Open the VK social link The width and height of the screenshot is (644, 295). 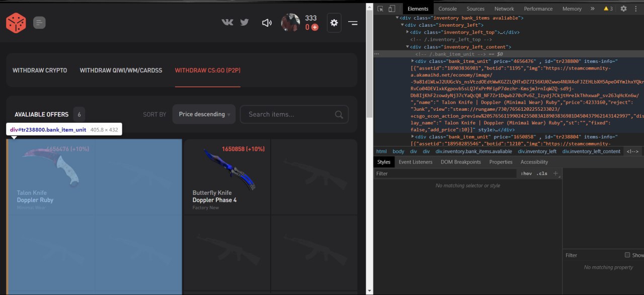tap(227, 22)
